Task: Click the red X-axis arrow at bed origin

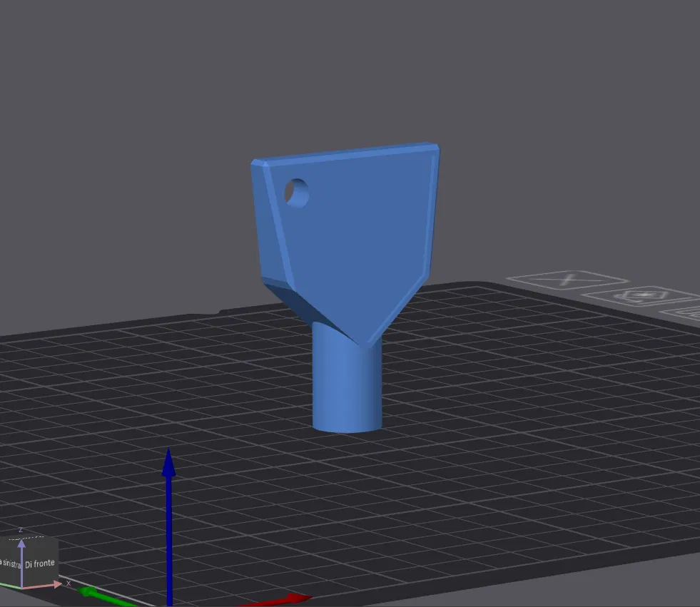Action: pyautogui.click(x=277, y=601)
